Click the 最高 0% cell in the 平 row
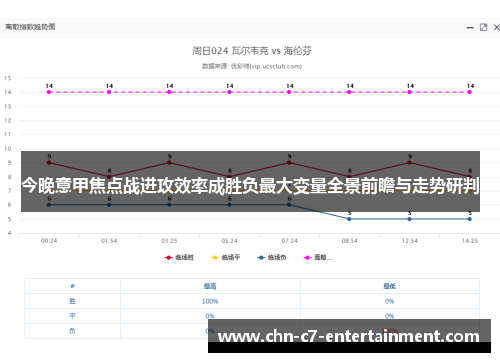This screenshot has width=500, height=362. [210, 316]
